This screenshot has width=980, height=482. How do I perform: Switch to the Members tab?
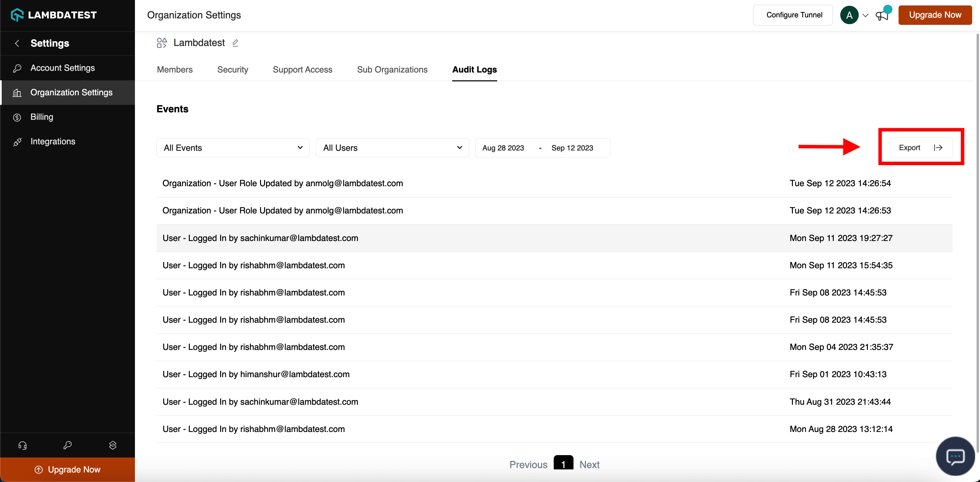[174, 69]
